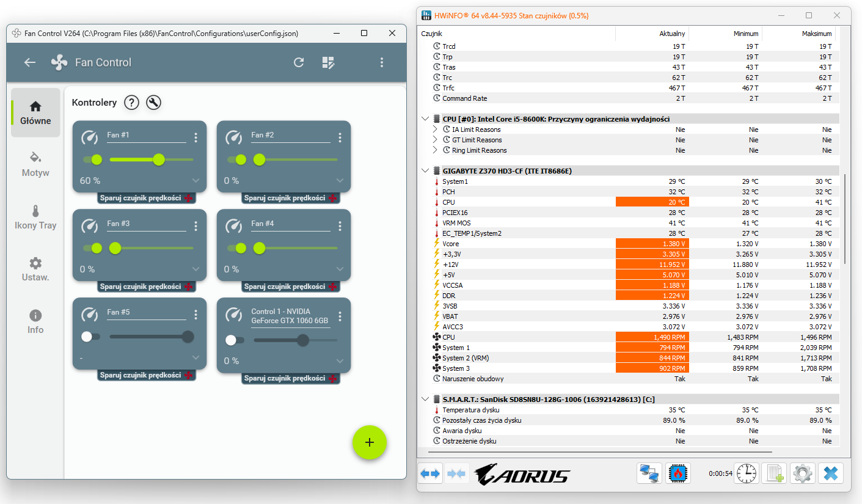This screenshot has width=862, height=504.
Task: Open the layout edit icon in Fan Control header
Action: [x=329, y=62]
